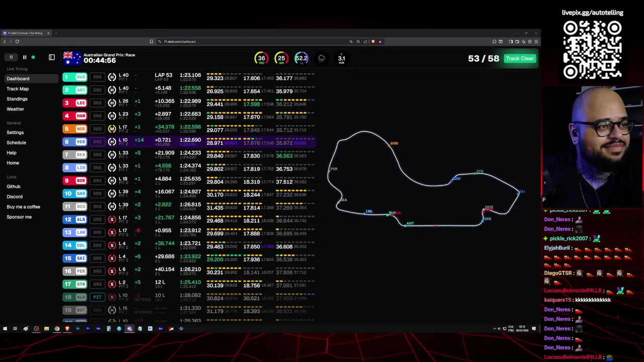The image size is (644, 362).
Task: Click the Buy me a coffee link
Action: point(23,207)
